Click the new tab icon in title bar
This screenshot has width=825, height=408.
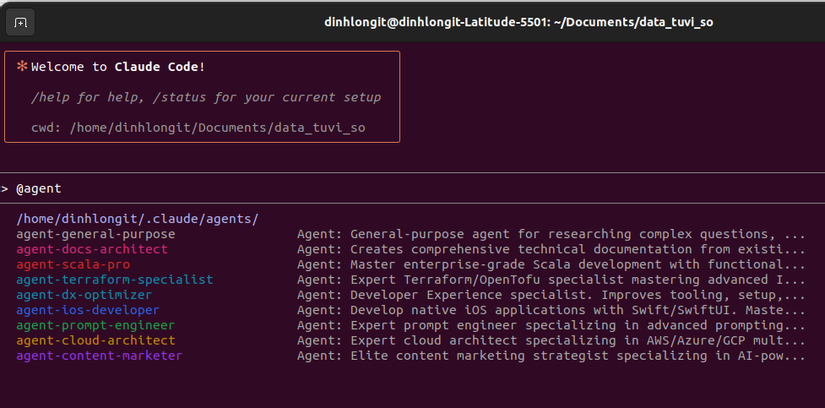21,22
